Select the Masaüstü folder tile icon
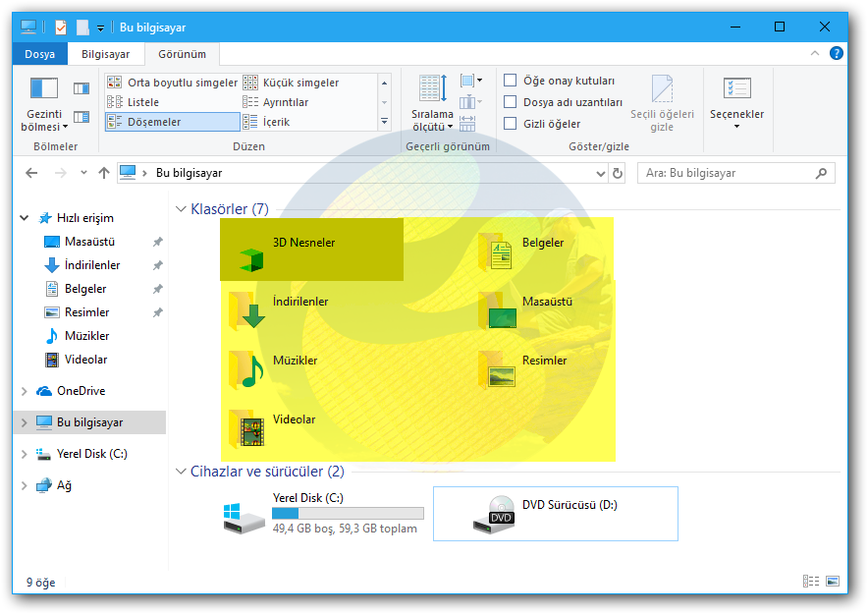The height and width of the screenshot is (614, 868). 498,311
